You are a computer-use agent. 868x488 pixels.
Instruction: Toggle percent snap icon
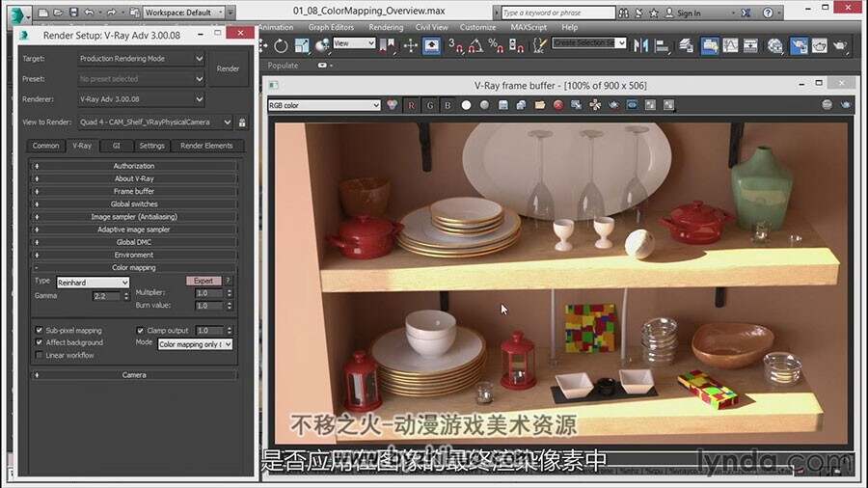[496, 46]
